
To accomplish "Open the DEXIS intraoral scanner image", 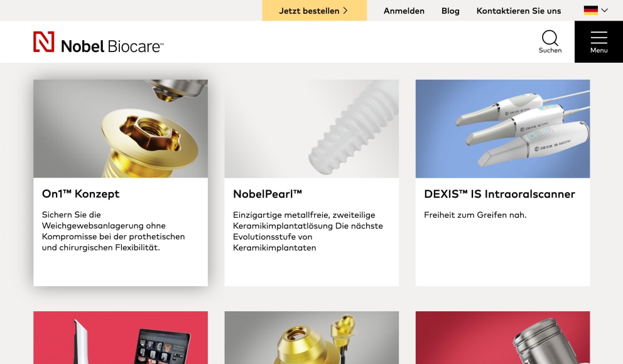I will click(502, 129).
